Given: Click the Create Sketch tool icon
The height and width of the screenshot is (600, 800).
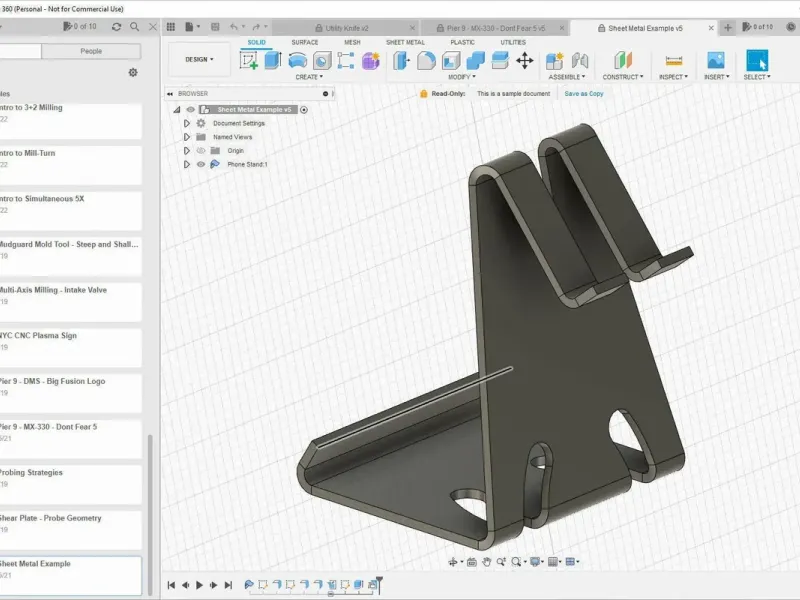Looking at the screenshot, I should point(249,61).
